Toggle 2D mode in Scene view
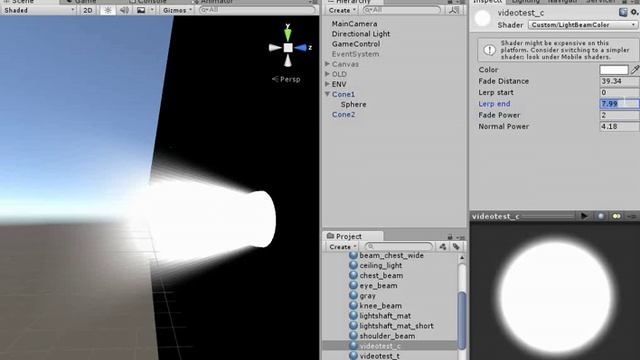Screen dimensions: 640x360 pos(88,10)
